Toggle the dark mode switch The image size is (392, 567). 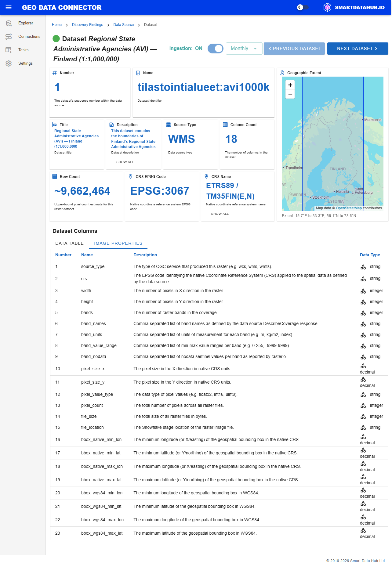coord(303,7)
